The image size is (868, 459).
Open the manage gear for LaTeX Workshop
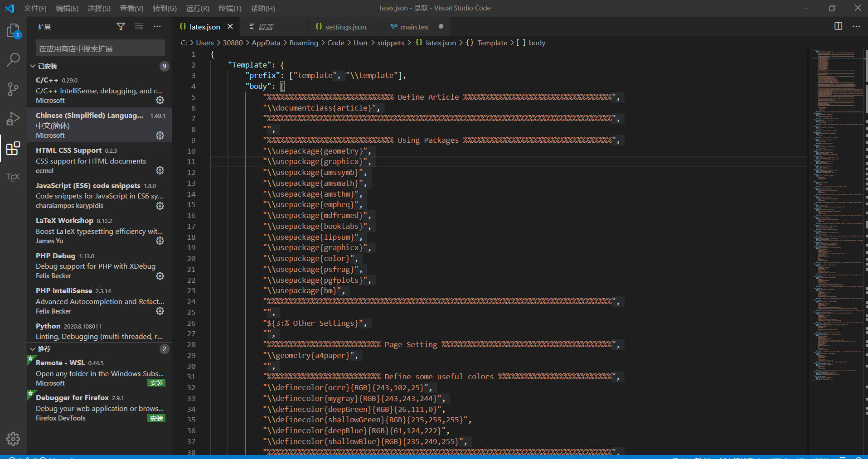[160, 241]
